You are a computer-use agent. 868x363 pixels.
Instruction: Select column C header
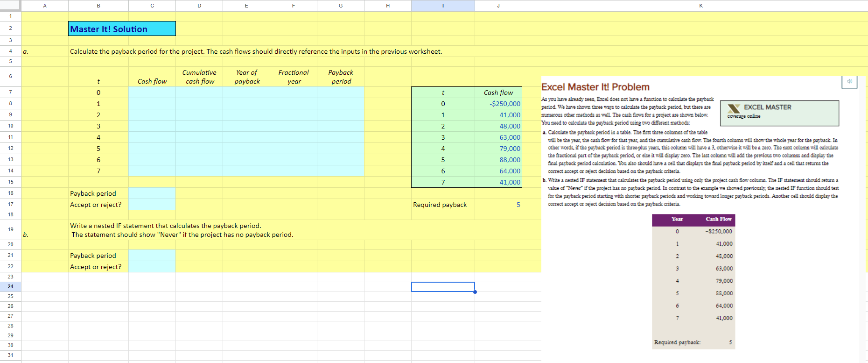(152, 6)
